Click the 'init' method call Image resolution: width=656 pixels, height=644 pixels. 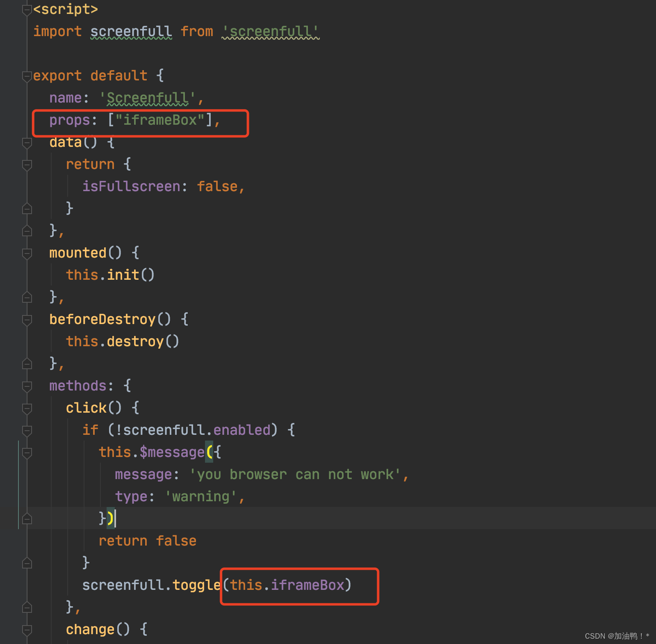pos(123,275)
